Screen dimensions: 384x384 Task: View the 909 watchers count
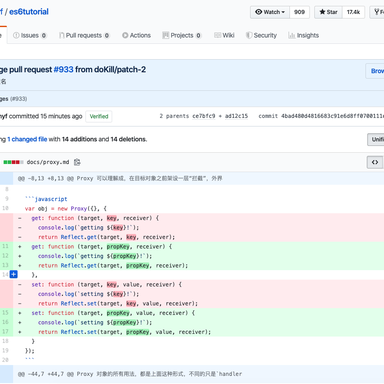click(x=299, y=12)
